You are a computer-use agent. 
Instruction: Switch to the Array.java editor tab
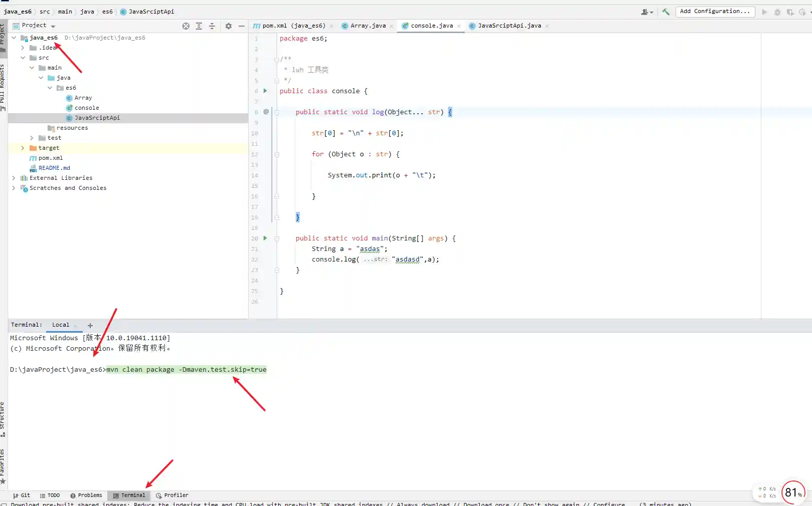click(367, 26)
